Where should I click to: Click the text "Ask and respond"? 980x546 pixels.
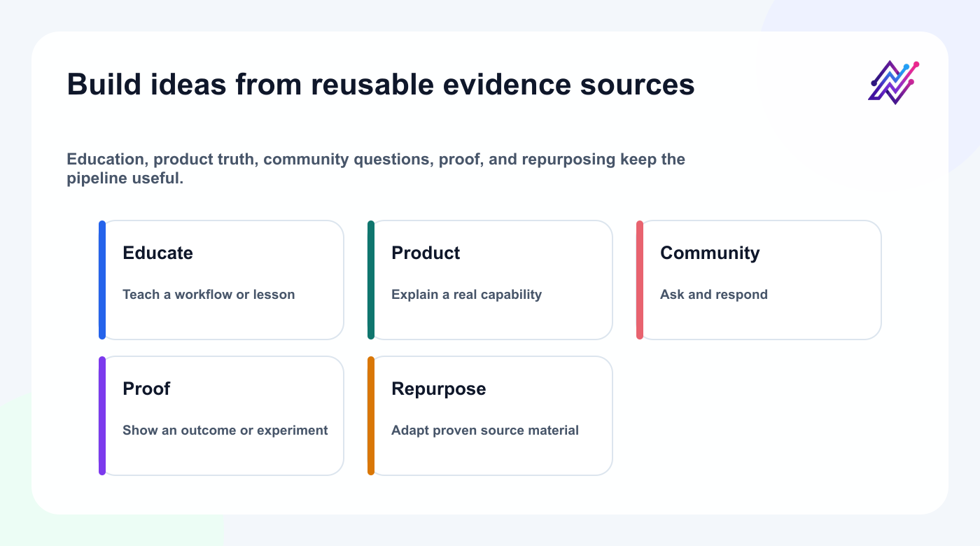[714, 295]
